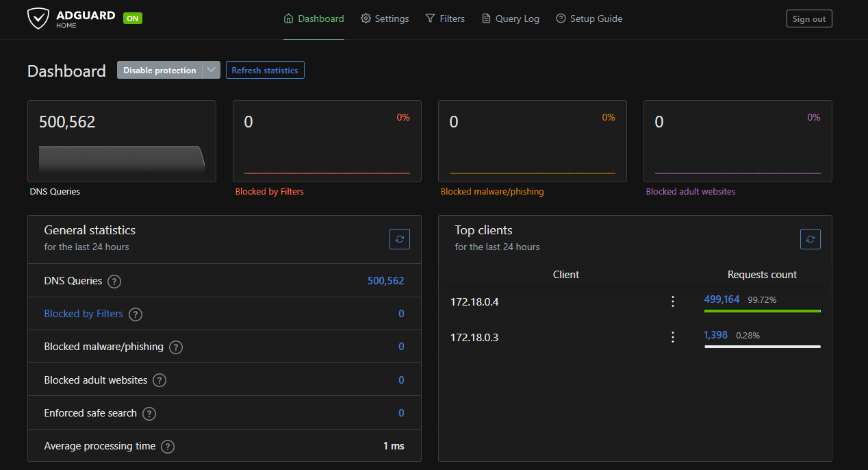Click the General statistics panel title
Viewport: 868px width, 470px height.
[90, 230]
